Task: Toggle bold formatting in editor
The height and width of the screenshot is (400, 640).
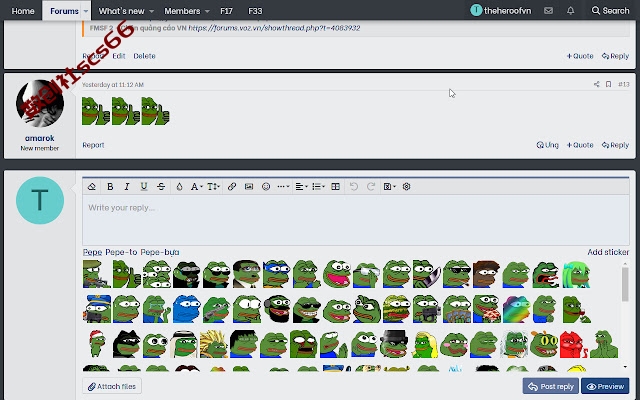Action: tap(110, 187)
